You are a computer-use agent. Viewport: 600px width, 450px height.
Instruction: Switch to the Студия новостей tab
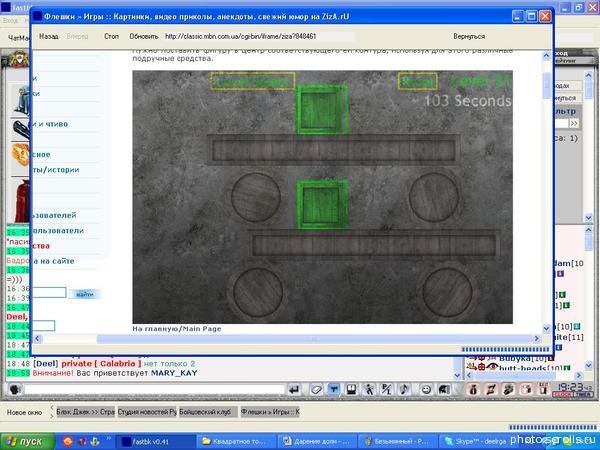pos(147,412)
